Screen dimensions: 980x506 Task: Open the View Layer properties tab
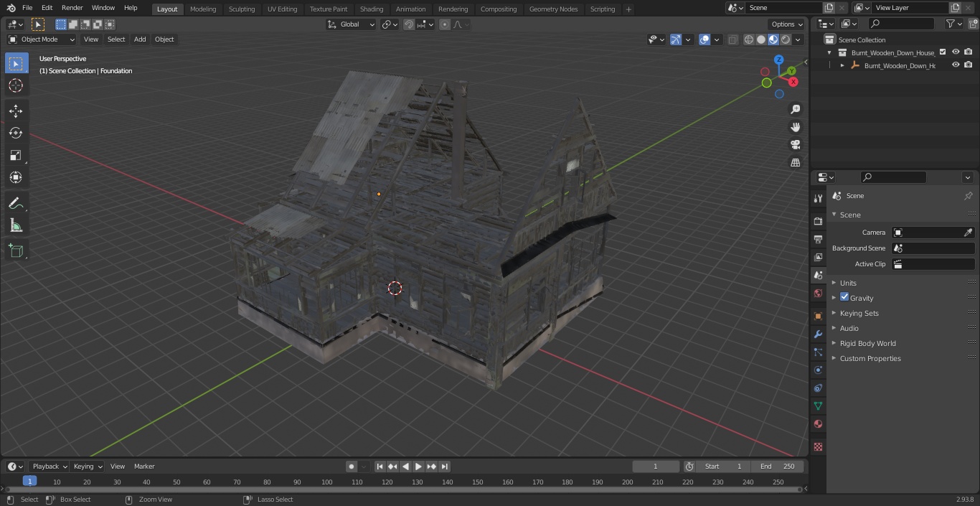818,257
